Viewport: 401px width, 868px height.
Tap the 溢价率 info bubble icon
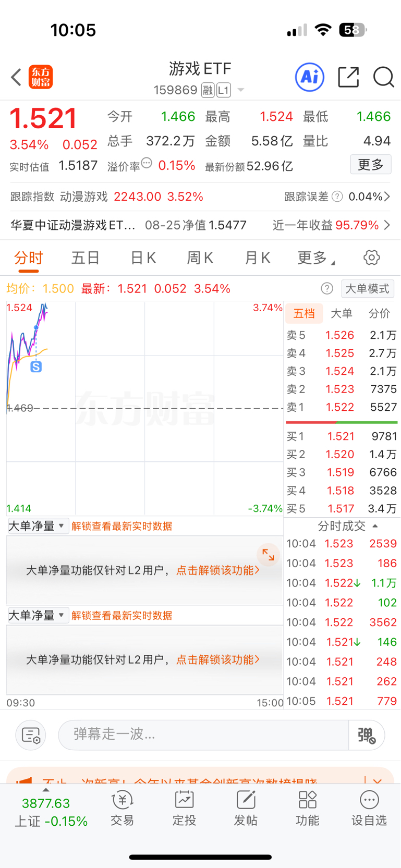(x=147, y=163)
